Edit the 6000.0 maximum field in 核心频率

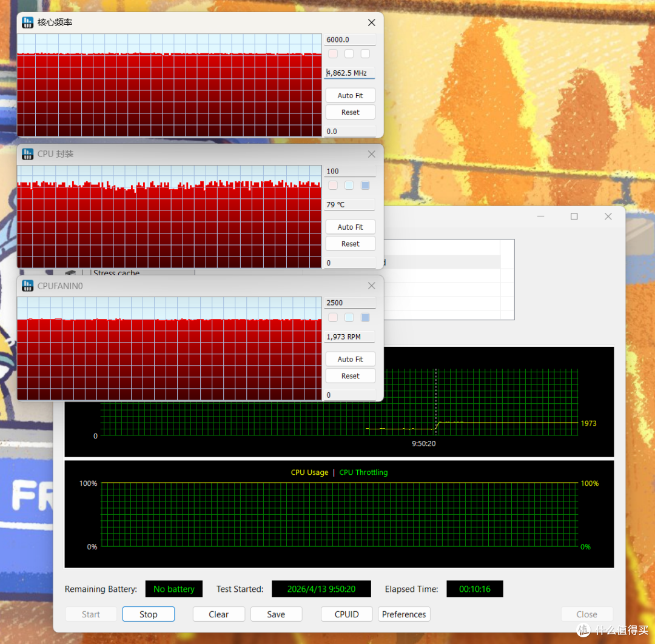tap(350, 39)
